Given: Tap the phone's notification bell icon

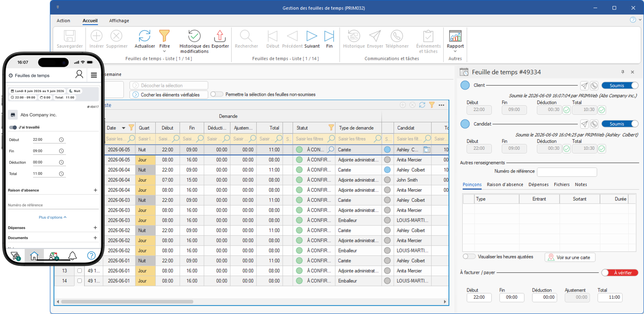Looking at the screenshot, I should (72, 256).
